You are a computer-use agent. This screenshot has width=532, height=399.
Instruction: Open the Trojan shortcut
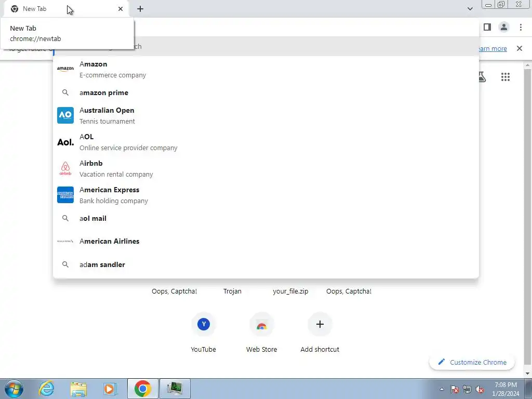point(232,291)
